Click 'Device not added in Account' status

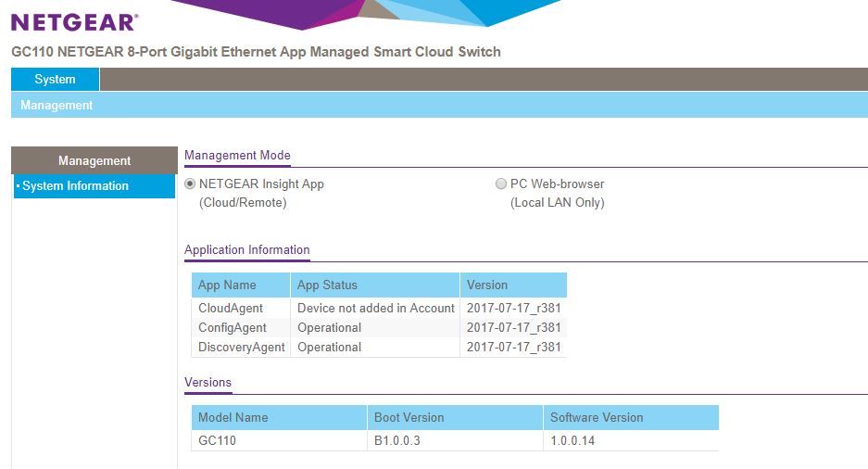376,309
